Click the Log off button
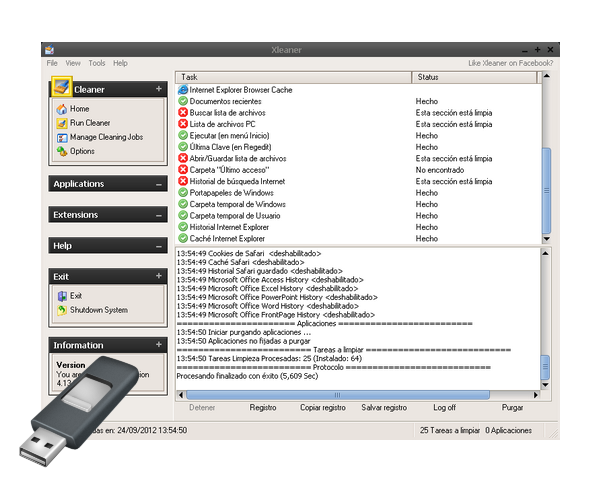 click(x=444, y=408)
